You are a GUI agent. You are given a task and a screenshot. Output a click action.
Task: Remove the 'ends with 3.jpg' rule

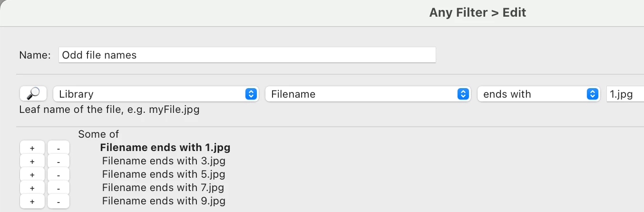coord(59,162)
